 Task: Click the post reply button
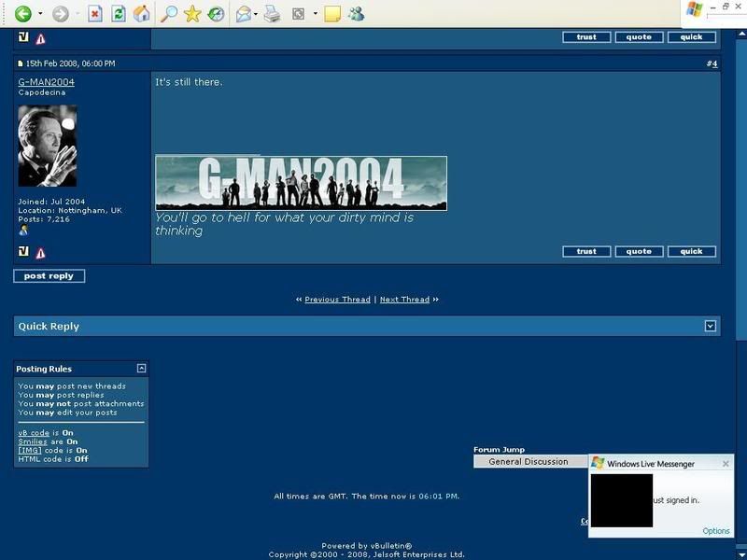pyautogui.click(x=49, y=276)
